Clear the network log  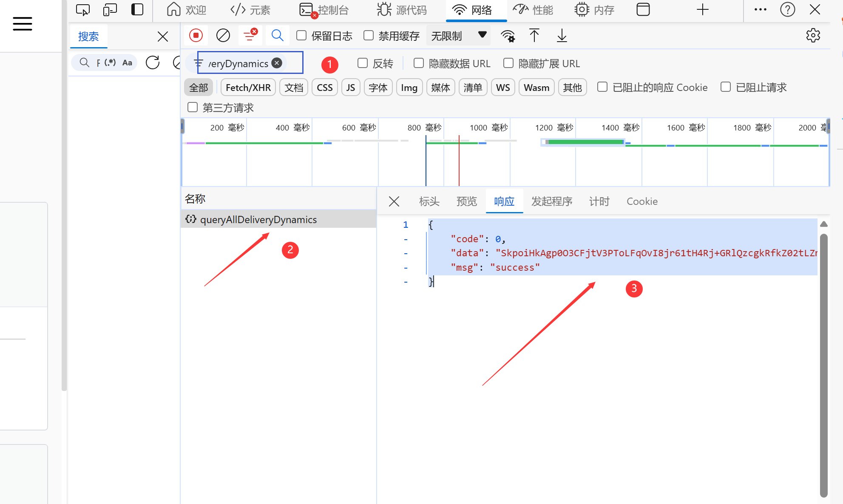click(223, 36)
